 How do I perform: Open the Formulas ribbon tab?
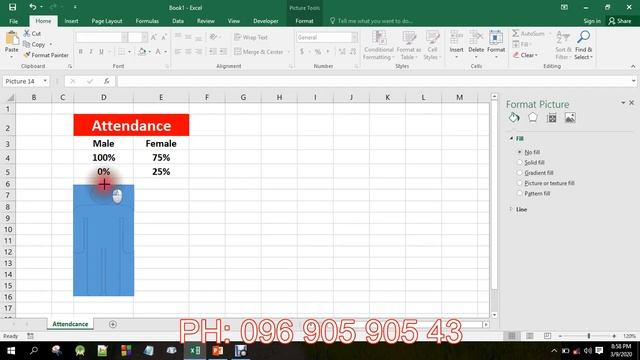point(147,21)
